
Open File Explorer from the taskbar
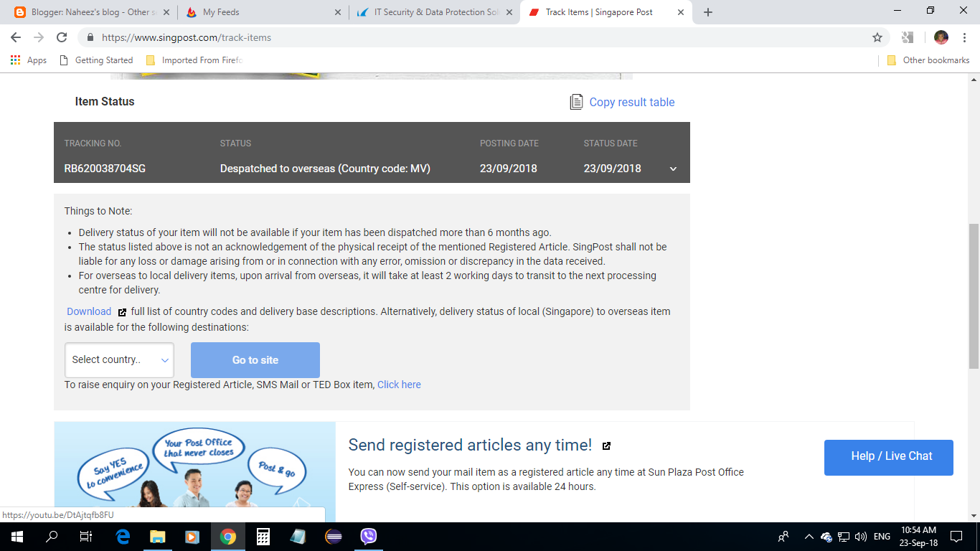(158, 537)
